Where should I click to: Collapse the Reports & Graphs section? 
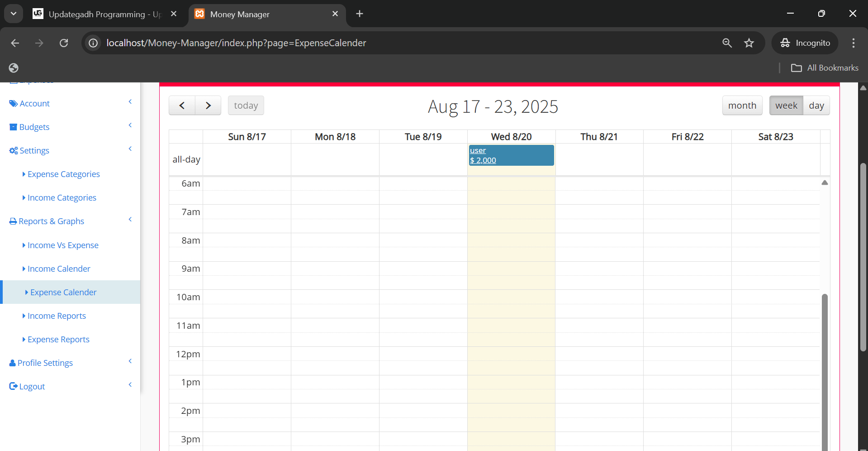[x=130, y=220]
